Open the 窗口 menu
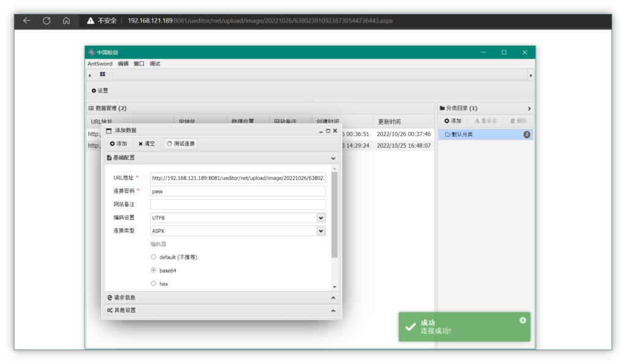 coord(139,64)
